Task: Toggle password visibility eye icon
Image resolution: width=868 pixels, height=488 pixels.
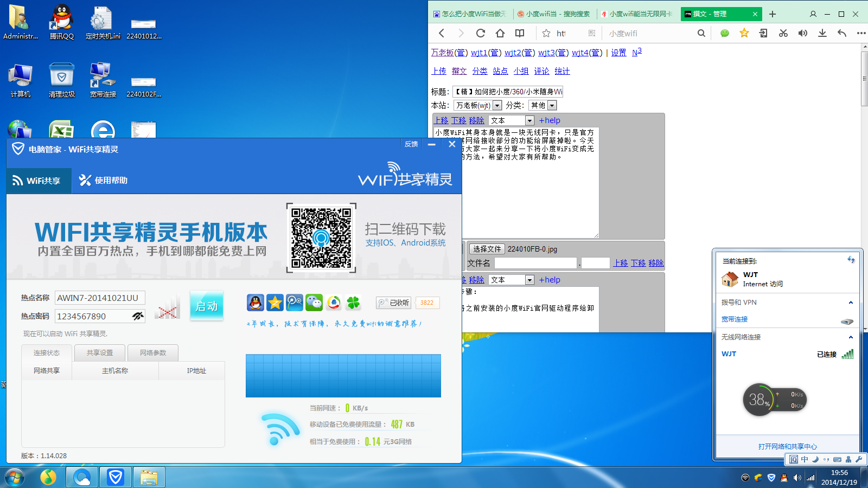Action: (138, 316)
